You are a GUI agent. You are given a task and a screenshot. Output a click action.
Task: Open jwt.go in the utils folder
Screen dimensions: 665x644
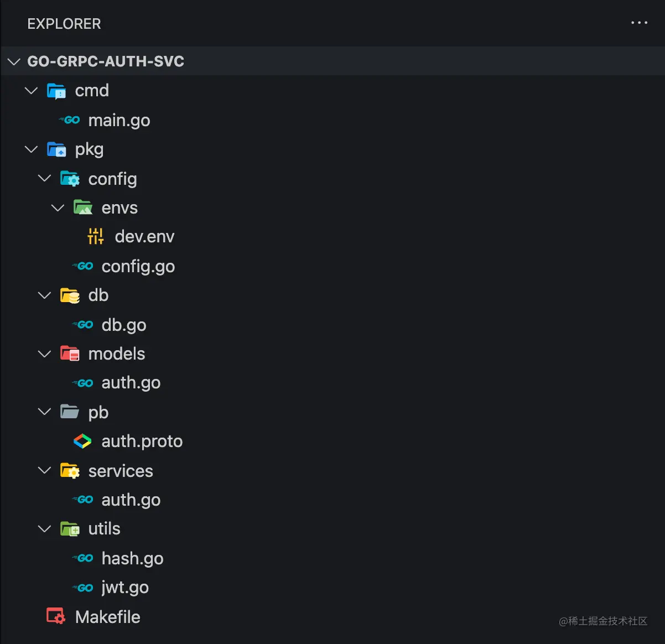[x=125, y=588]
